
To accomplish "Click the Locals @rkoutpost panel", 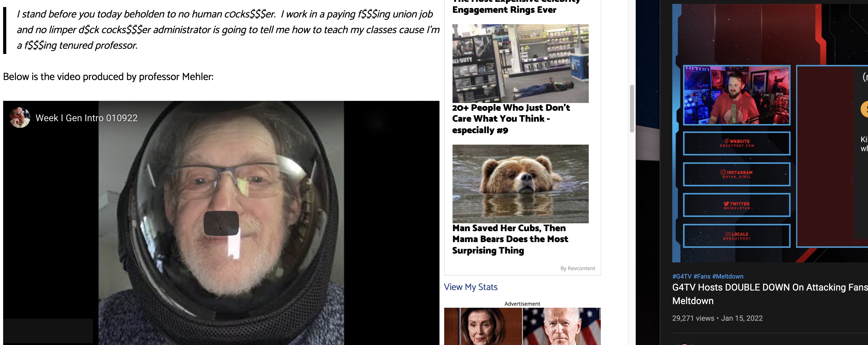I will click(736, 236).
